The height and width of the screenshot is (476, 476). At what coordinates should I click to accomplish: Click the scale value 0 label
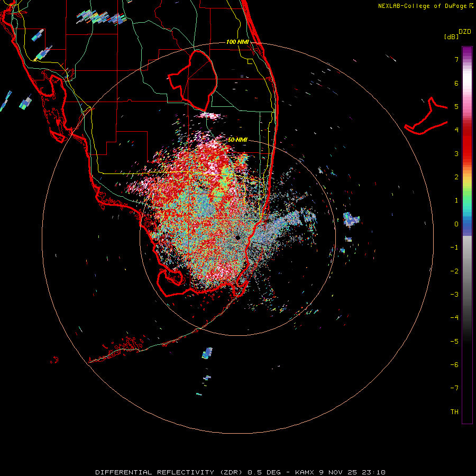click(x=456, y=224)
